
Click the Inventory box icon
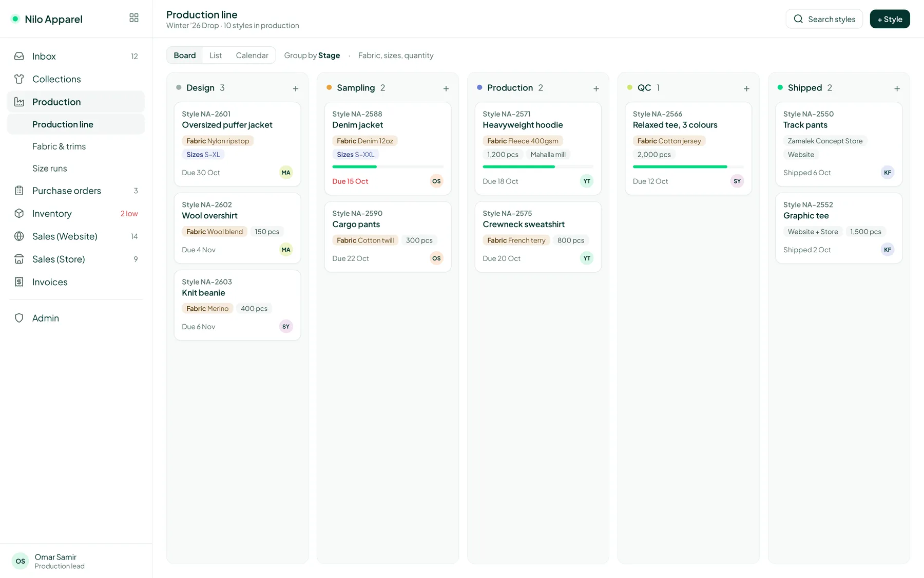click(19, 213)
